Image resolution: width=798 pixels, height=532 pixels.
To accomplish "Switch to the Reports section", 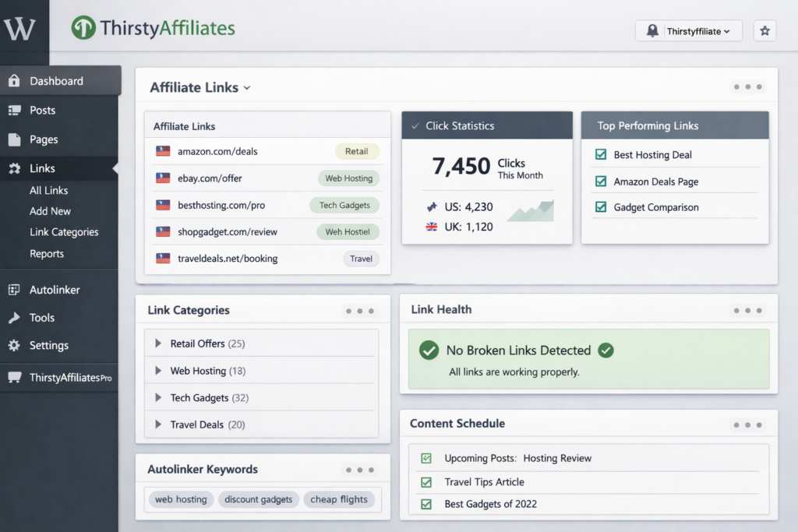I will (x=47, y=253).
